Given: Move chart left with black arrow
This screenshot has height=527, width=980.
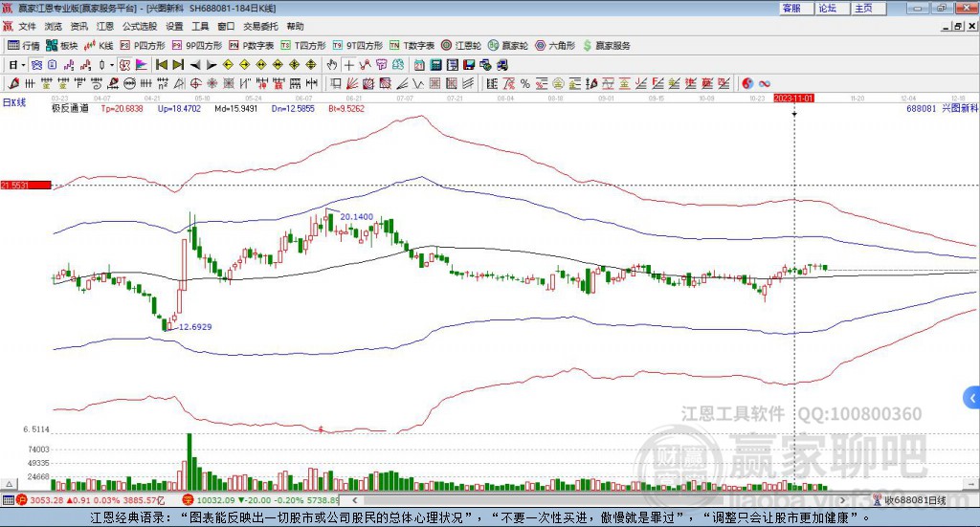Looking at the screenshot, I should coord(195,65).
